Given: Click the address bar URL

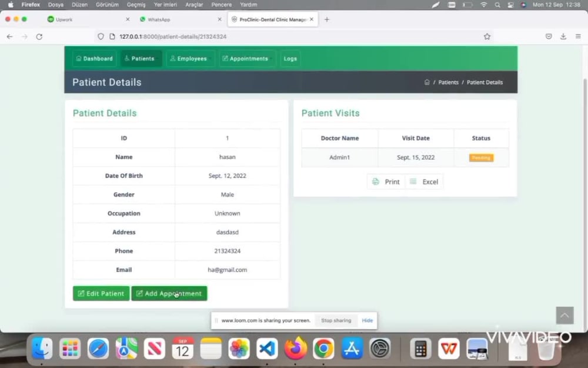Looking at the screenshot, I should tap(173, 37).
